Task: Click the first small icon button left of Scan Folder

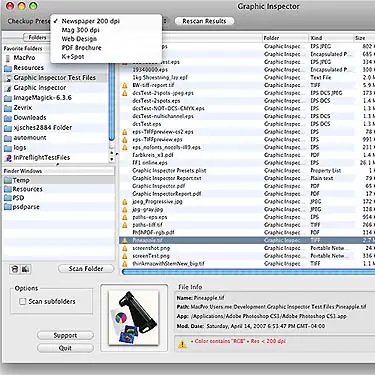Action: 15,269
